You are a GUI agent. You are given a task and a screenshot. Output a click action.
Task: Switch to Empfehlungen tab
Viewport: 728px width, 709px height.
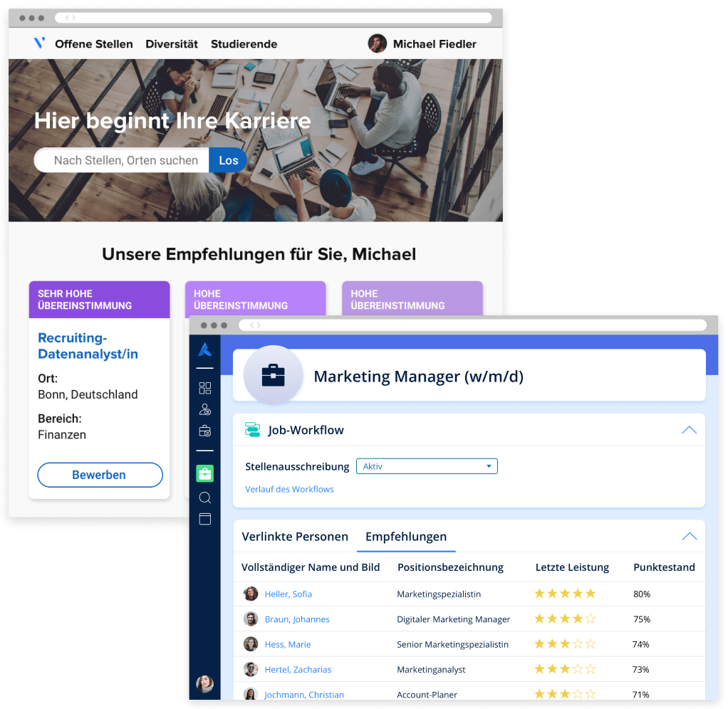406,537
